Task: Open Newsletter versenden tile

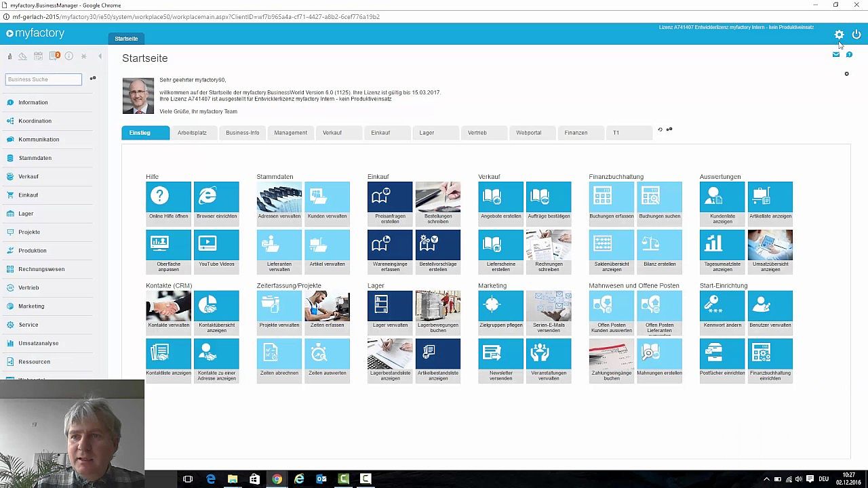Action: [500, 361]
